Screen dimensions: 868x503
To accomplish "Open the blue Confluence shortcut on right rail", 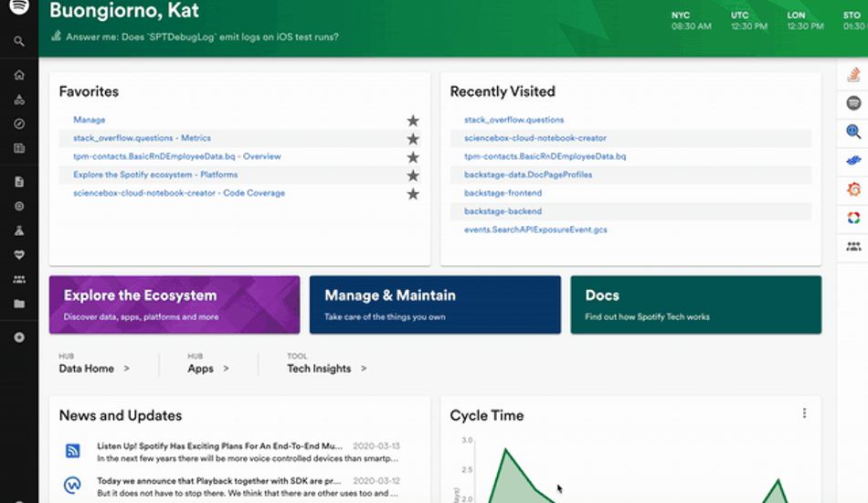I will pos(853,161).
